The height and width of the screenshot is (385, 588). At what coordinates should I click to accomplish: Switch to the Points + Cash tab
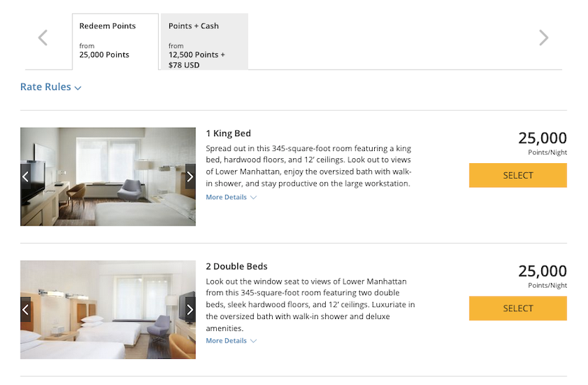click(204, 40)
